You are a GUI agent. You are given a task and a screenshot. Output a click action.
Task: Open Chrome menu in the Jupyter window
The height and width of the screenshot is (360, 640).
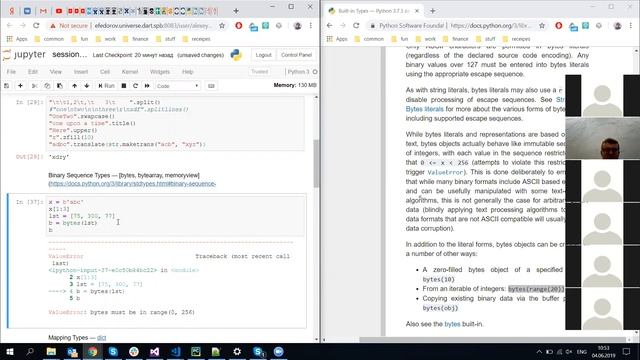[x=311, y=26]
